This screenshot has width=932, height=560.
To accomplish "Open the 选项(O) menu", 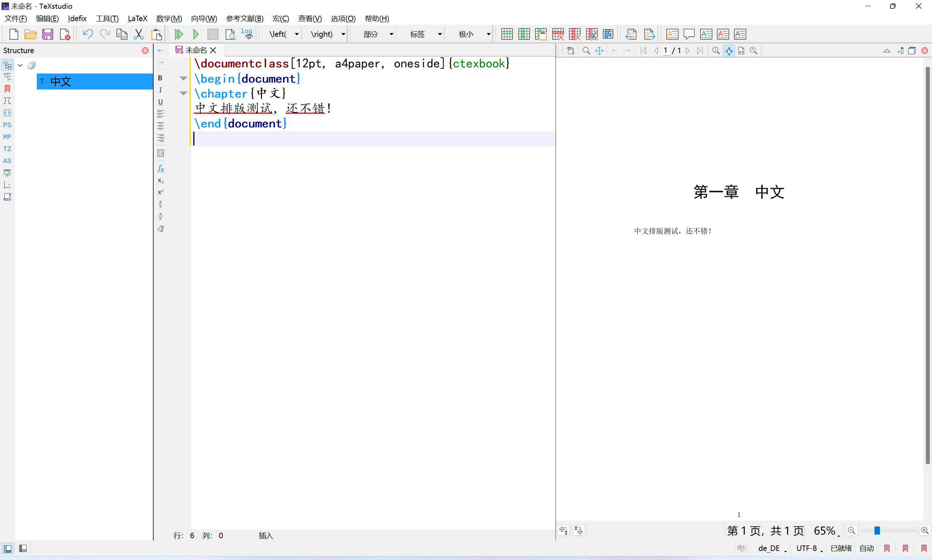I will [343, 19].
